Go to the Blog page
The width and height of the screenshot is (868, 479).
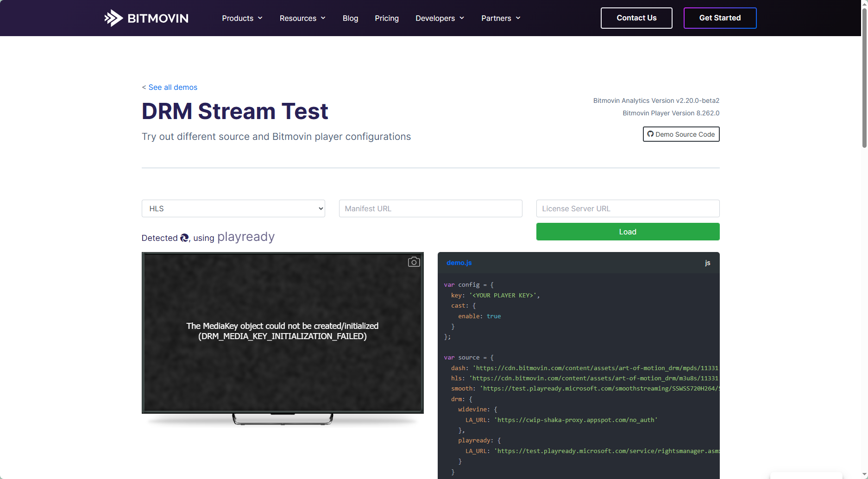coord(350,18)
